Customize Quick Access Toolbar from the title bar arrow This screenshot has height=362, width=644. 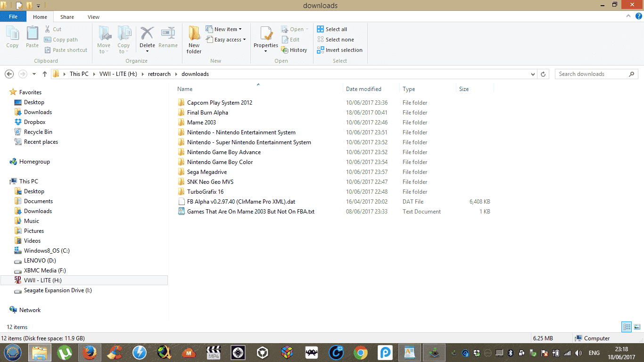tap(39, 6)
